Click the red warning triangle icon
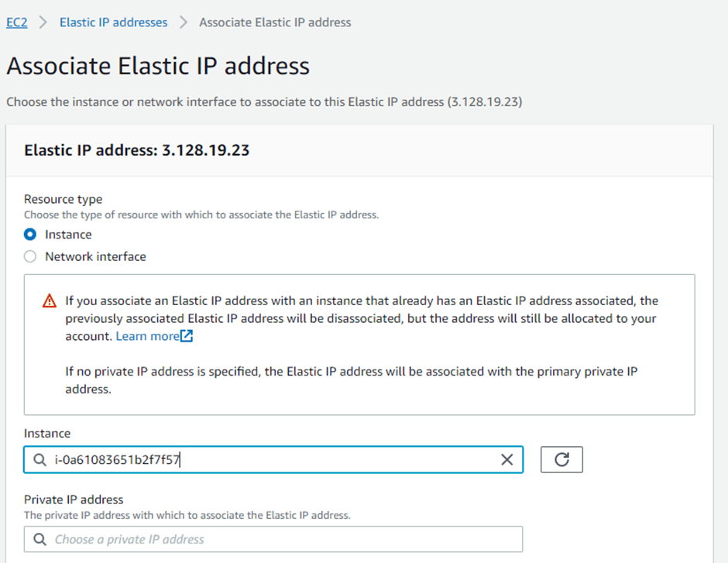 (50, 300)
